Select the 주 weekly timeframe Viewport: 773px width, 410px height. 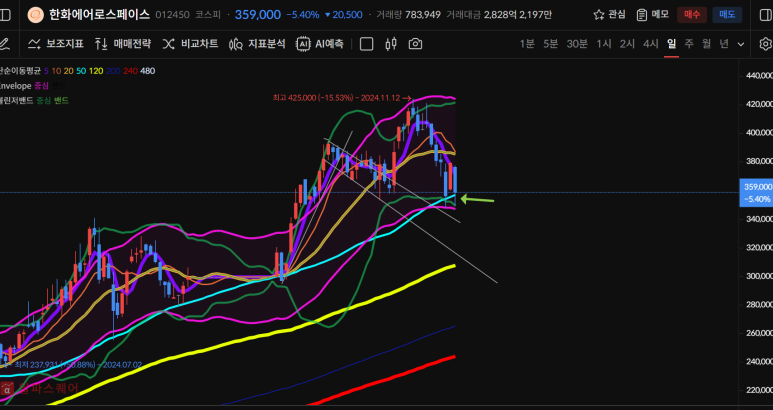(689, 44)
